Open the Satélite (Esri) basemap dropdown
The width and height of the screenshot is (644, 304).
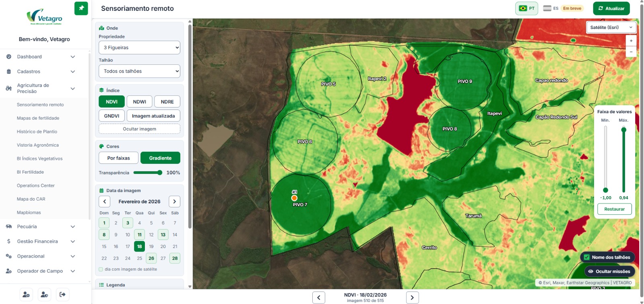coord(611,27)
